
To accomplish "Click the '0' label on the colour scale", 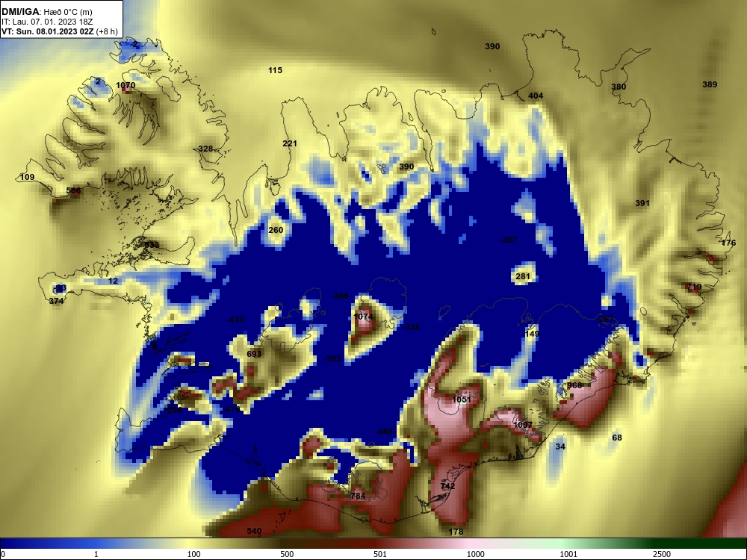I will click(3, 554).
